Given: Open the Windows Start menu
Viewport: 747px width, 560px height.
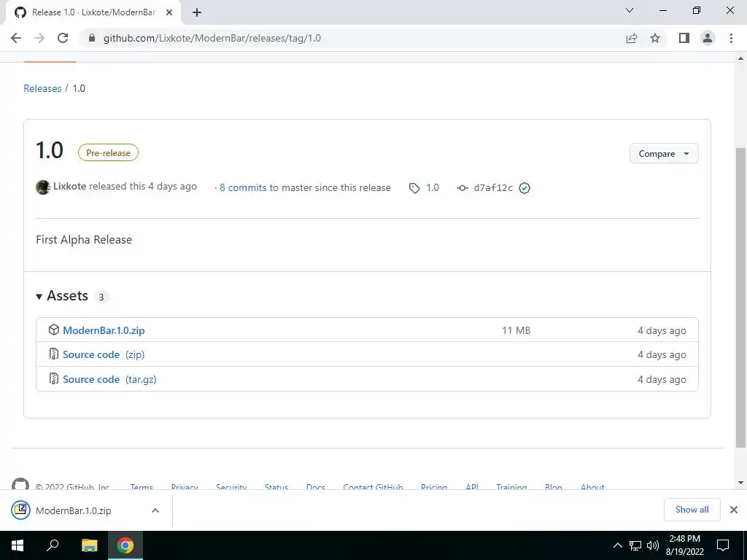Looking at the screenshot, I should pyautogui.click(x=18, y=545).
